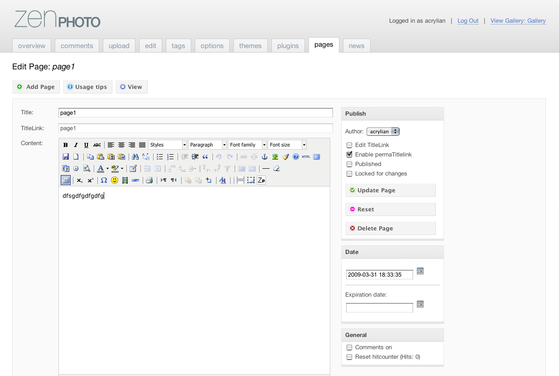Screen dimensions: 560x376
Task: Open the Font family dropdown
Action: 248,145
